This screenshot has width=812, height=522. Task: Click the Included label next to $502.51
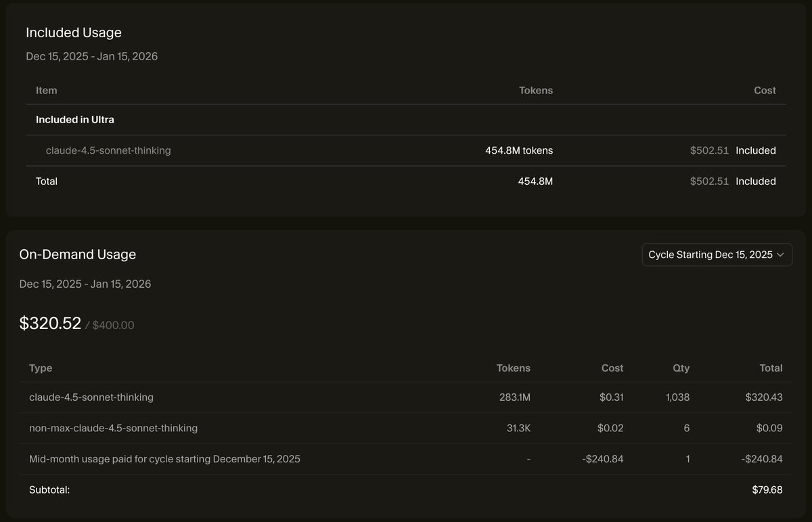(756, 150)
